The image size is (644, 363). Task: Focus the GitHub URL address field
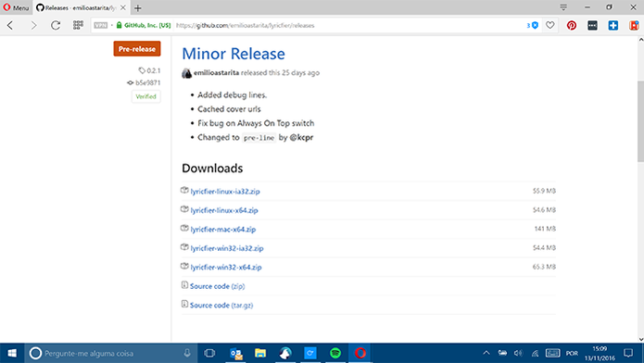click(245, 25)
